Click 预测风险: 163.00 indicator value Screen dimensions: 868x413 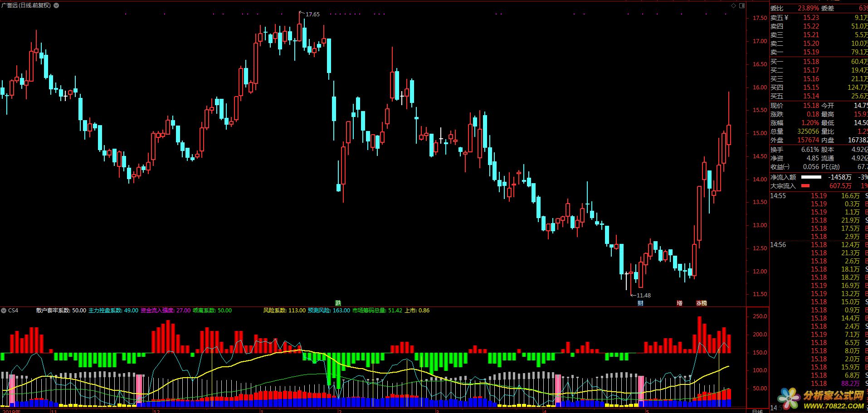point(329,311)
